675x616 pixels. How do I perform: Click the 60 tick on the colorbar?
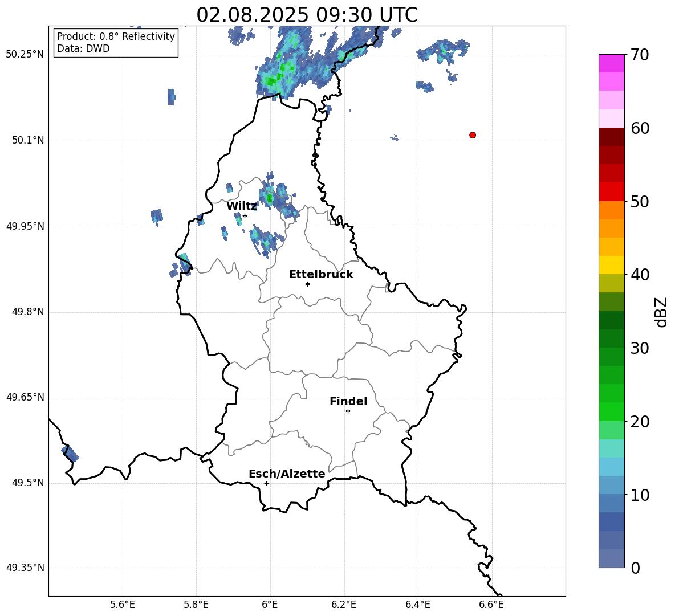640,128
